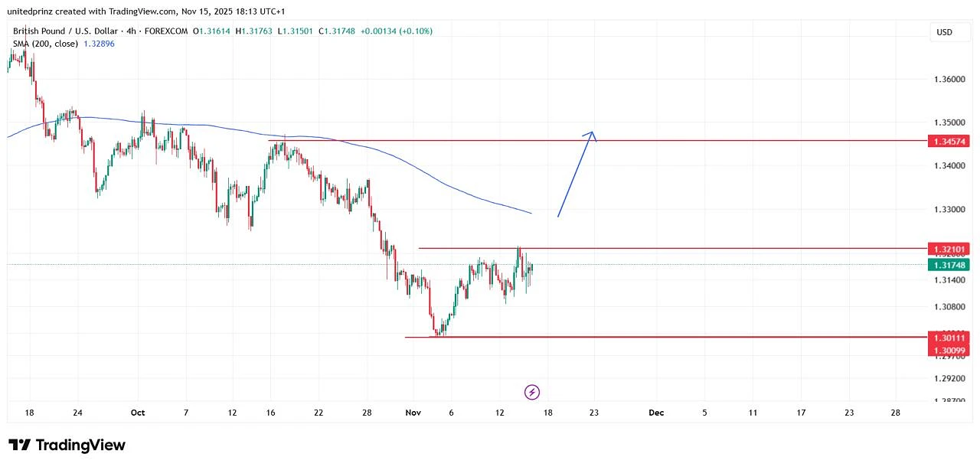Select the blue upward arrow drawing
This screenshot has height=467, width=980.
(576, 175)
